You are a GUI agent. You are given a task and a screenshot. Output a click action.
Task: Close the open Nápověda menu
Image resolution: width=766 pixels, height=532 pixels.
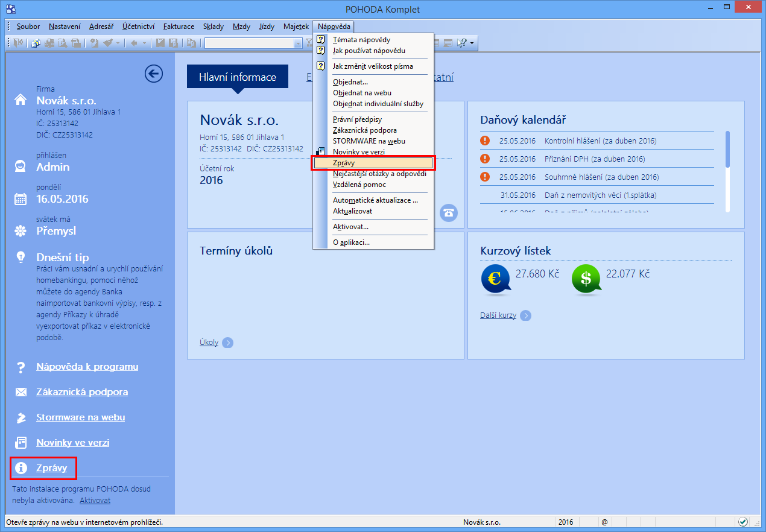[x=334, y=27]
